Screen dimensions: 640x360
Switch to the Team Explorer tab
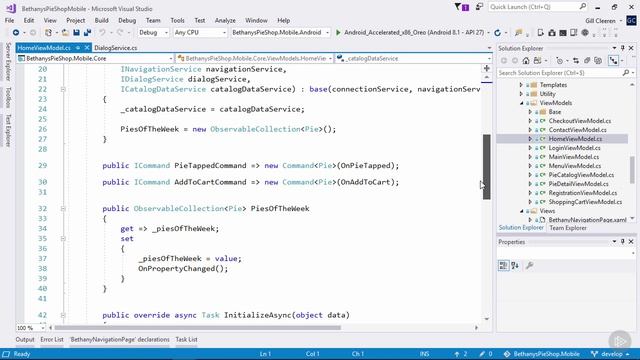point(568,228)
